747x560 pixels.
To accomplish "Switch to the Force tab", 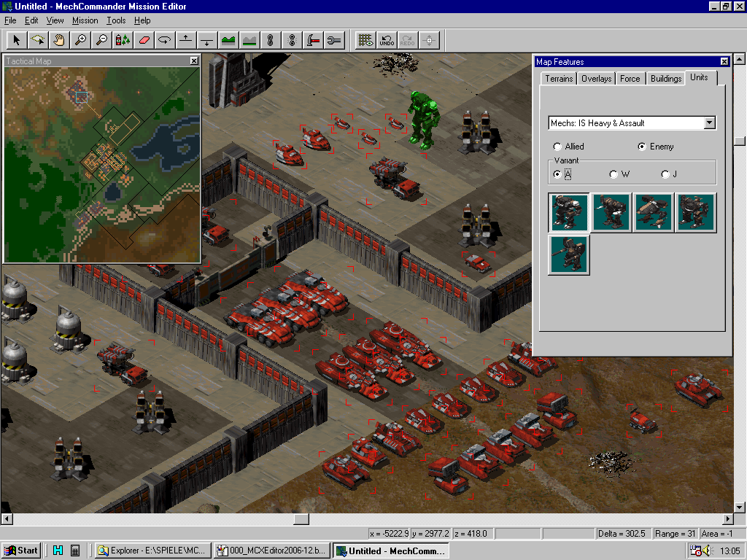I will (x=630, y=79).
